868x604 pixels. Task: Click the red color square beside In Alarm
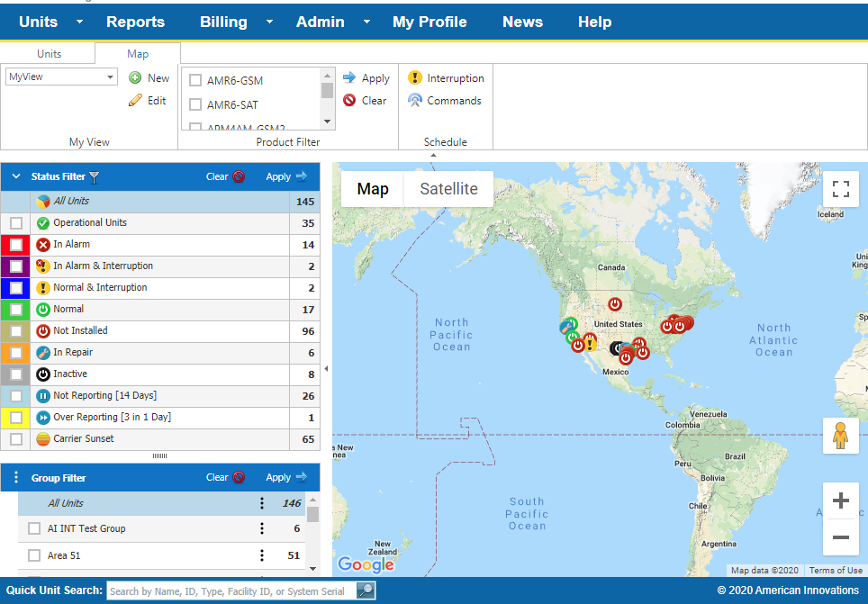coord(5,244)
